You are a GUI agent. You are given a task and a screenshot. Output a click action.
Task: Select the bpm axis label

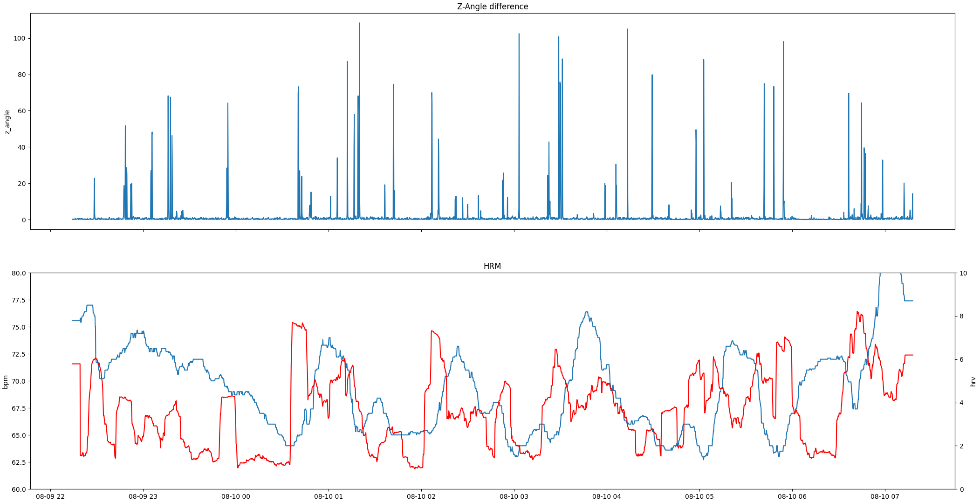point(5,382)
